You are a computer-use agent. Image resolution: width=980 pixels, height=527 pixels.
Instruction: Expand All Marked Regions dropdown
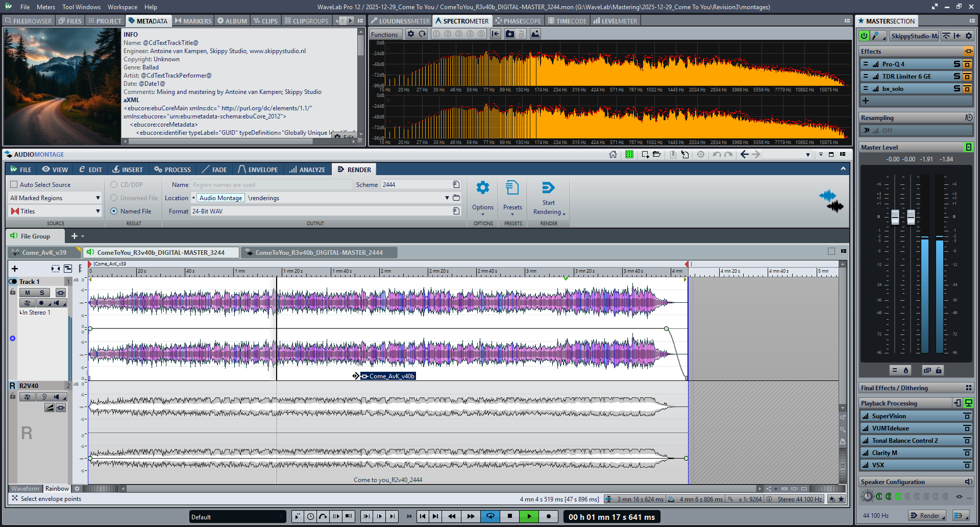[x=97, y=198]
